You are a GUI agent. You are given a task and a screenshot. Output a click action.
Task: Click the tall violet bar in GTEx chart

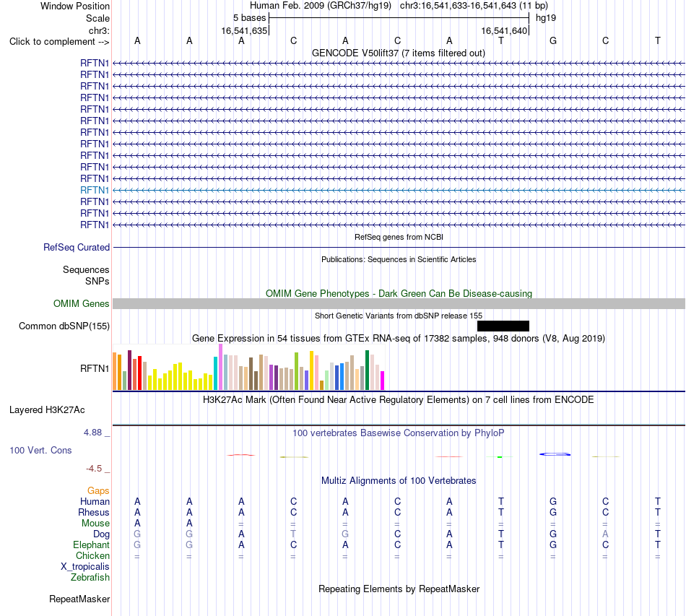[220, 367]
